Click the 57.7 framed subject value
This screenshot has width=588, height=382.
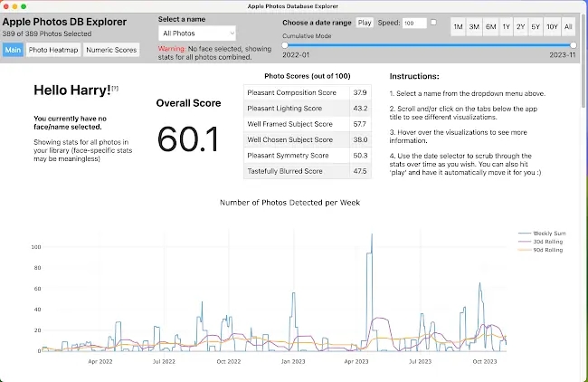[360, 124]
